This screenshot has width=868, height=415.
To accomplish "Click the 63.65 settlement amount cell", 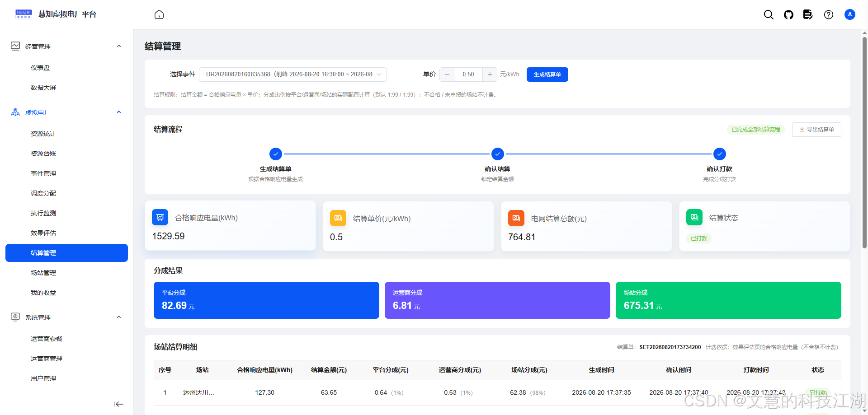I will (x=329, y=392).
